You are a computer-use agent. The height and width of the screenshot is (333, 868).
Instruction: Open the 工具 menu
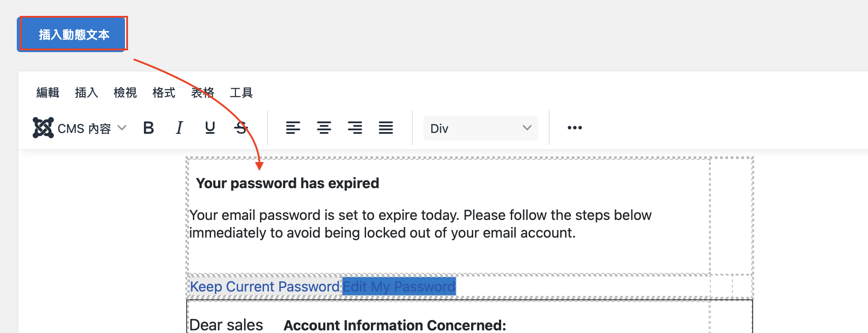click(241, 93)
